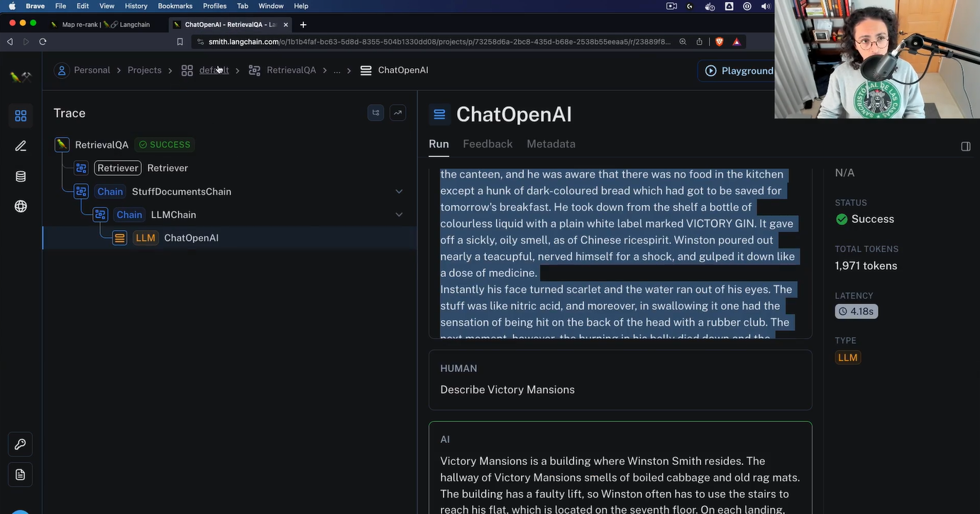Screen dimensions: 980x514
Task: Collapse the LLMChain node
Action: (399, 214)
